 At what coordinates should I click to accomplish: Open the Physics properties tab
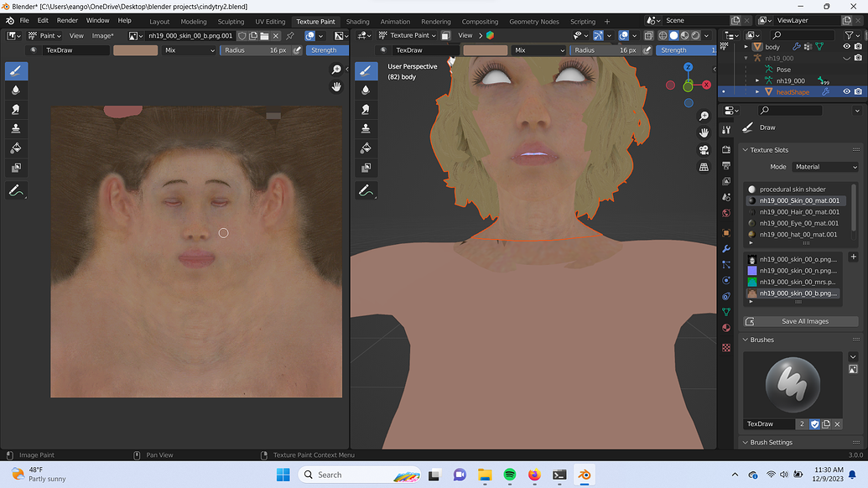[x=726, y=281]
